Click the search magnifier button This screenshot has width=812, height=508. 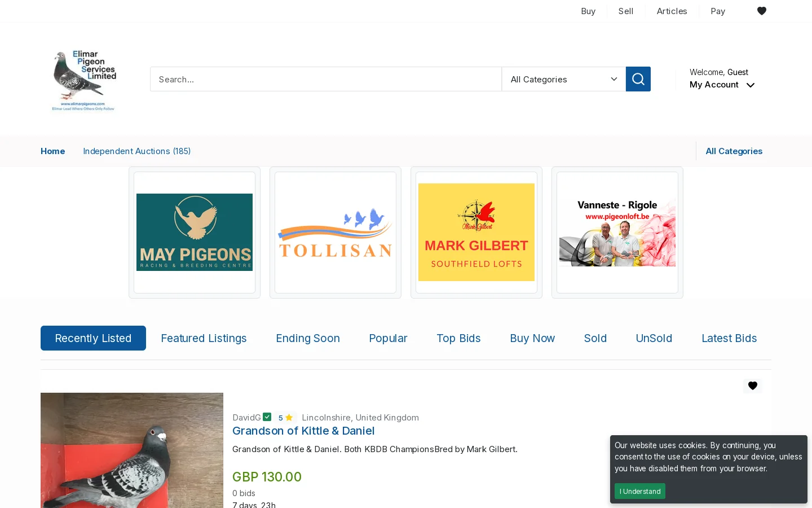tap(638, 79)
